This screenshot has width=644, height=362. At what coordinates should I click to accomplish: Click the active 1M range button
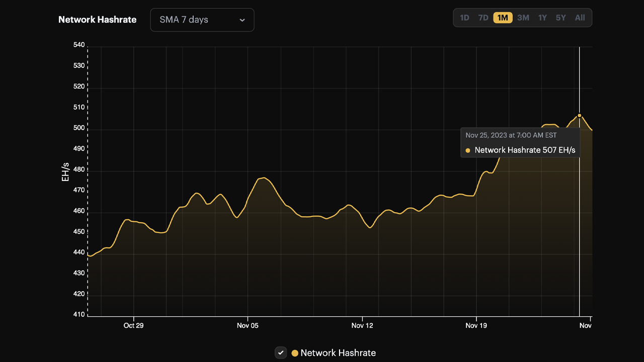click(502, 17)
